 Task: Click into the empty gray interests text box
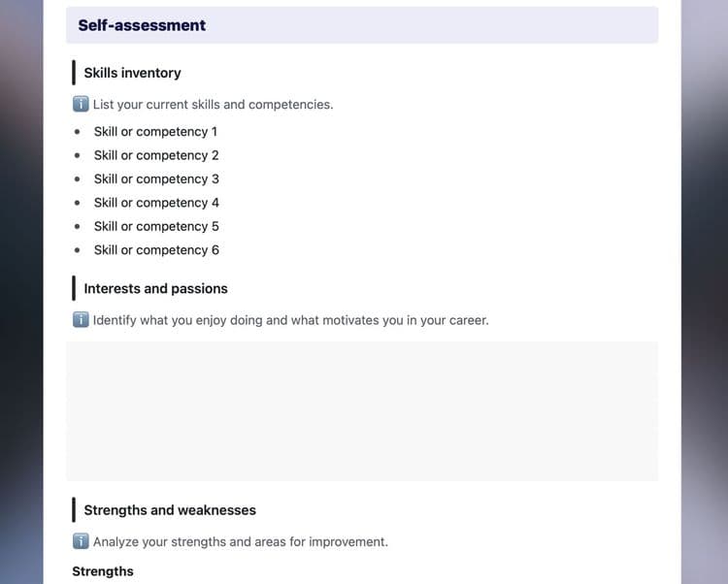click(x=362, y=411)
